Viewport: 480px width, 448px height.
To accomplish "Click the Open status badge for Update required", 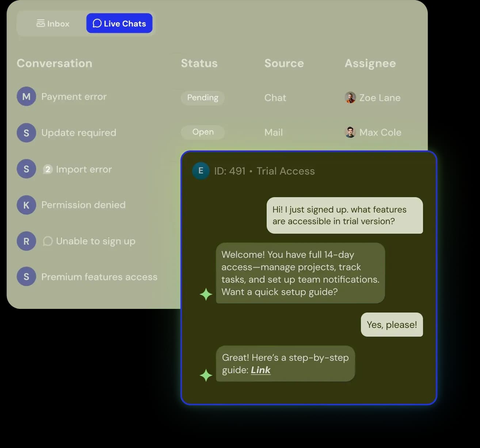I will pyautogui.click(x=202, y=132).
